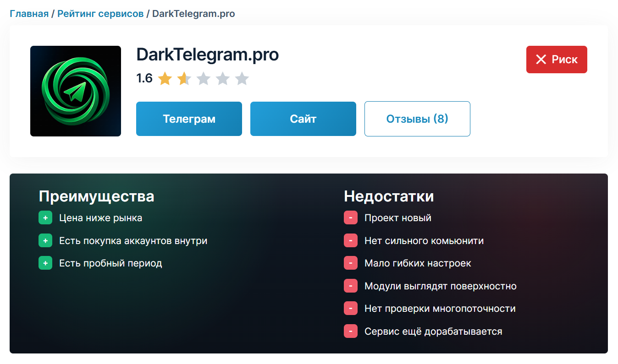Click minus icon beside Проект новый

click(x=351, y=218)
